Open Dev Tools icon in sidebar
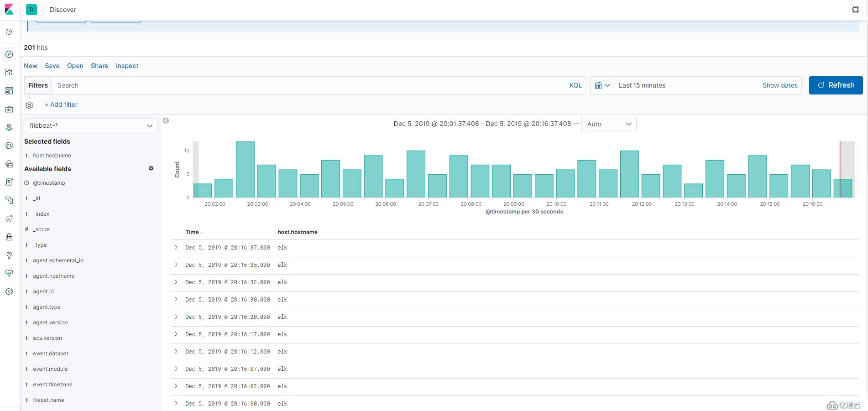Screen dimensions: 868x411 click(x=9, y=255)
